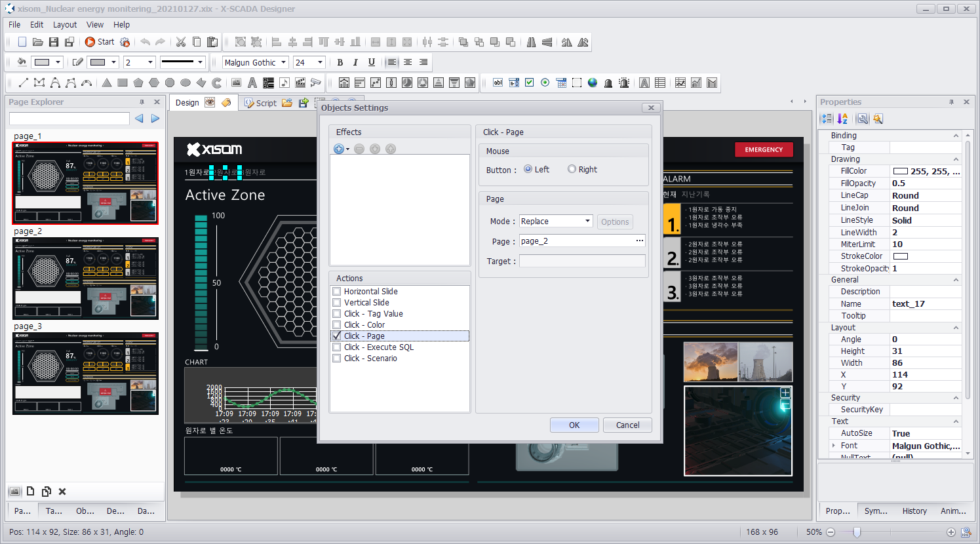Enable the Click - Execute SQL action
This screenshot has height=544, width=980.
(x=337, y=347)
